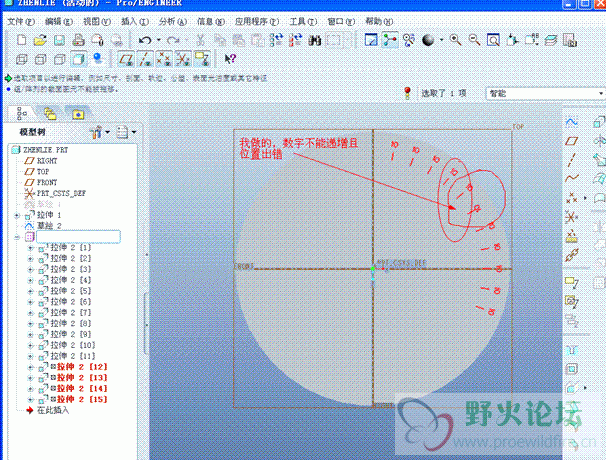Screen dimensions: 606x460
Task: Open the 帮助(H) menu
Action: pyautogui.click(x=379, y=22)
